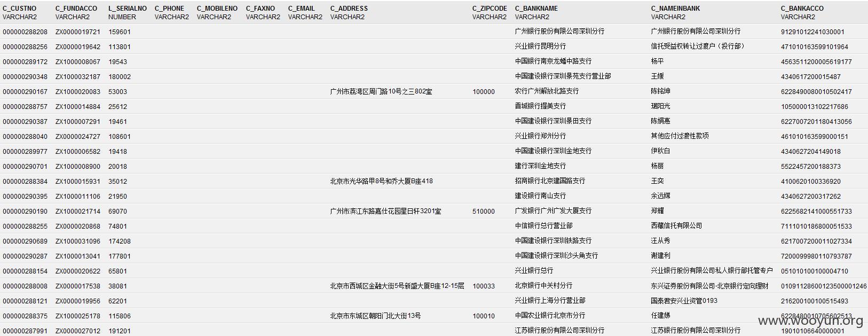Viewport: 868px width, 336px height.
Task: Click bank account 471010163599101964
Action: (x=815, y=47)
